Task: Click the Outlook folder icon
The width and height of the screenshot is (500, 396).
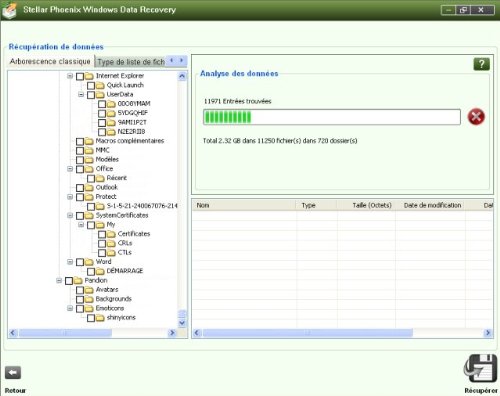Action: (89, 188)
